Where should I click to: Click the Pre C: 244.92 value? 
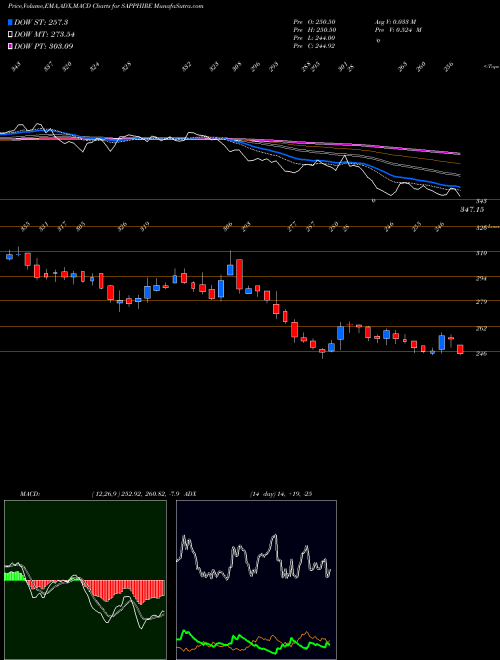(x=314, y=46)
